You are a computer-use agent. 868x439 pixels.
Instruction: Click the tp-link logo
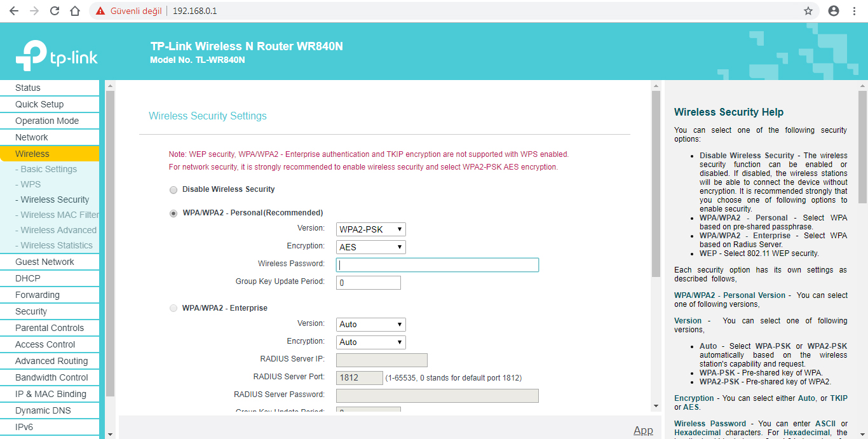57,56
